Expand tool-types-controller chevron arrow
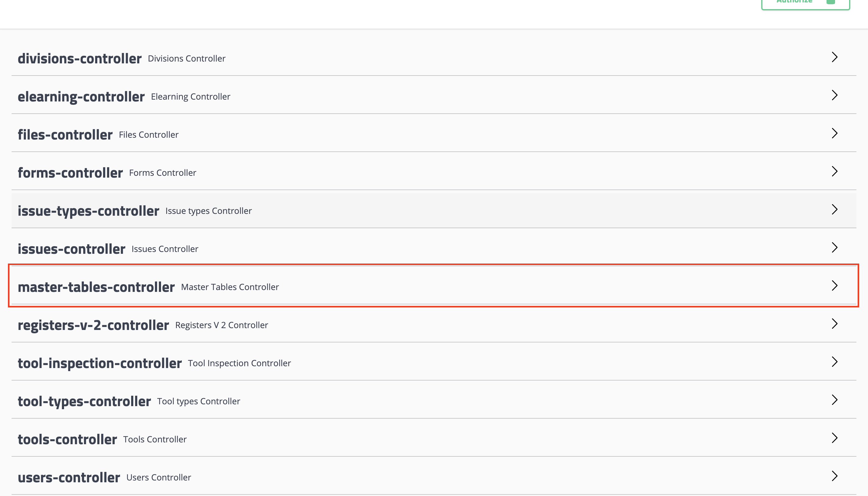 pyautogui.click(x=834, y=400)
